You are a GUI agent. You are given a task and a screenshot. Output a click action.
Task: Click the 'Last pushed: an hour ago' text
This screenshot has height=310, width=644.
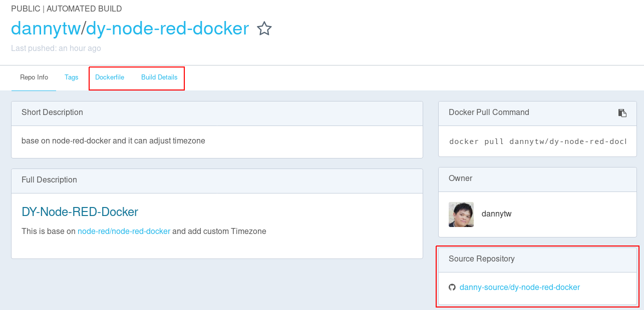(56, 48)
